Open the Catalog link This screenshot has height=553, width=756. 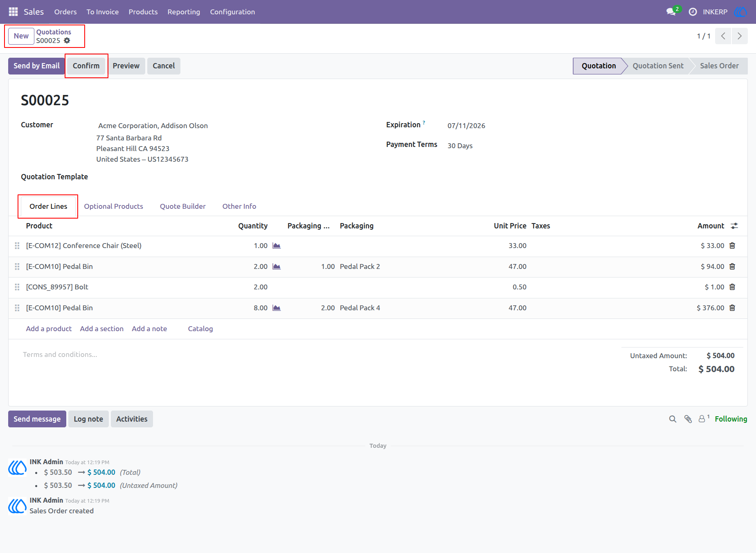[x=200, y=329]
